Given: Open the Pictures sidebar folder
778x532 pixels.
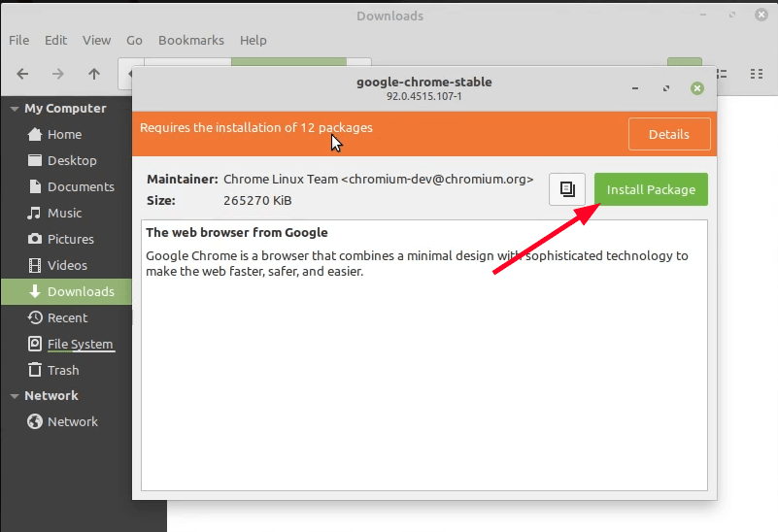Looking at the screenshot, I should (x=70, y=240).
